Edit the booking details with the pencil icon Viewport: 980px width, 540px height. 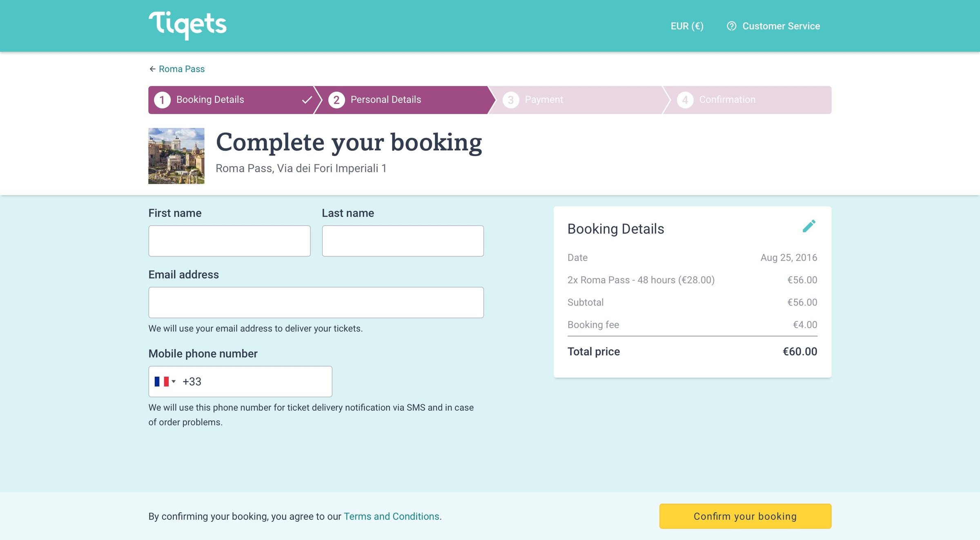tap(809, 226)
